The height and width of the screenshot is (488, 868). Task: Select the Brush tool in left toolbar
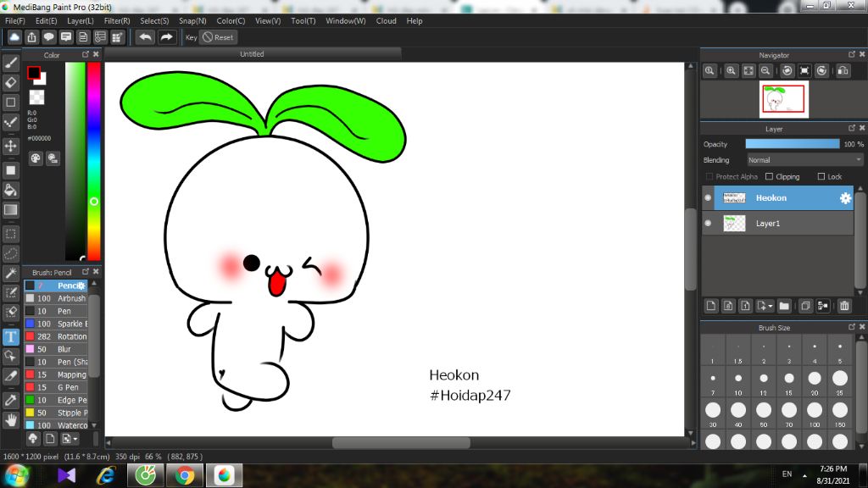(x=10, y=63)
